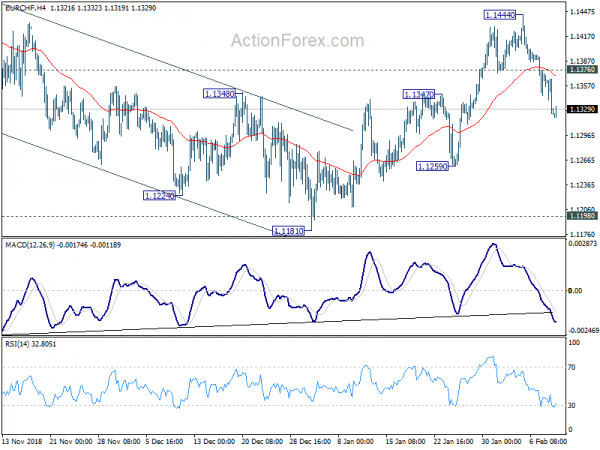Click the 6 Feb 08:00 date label
This screenshot has height=450, width=600.
[548, 441]
